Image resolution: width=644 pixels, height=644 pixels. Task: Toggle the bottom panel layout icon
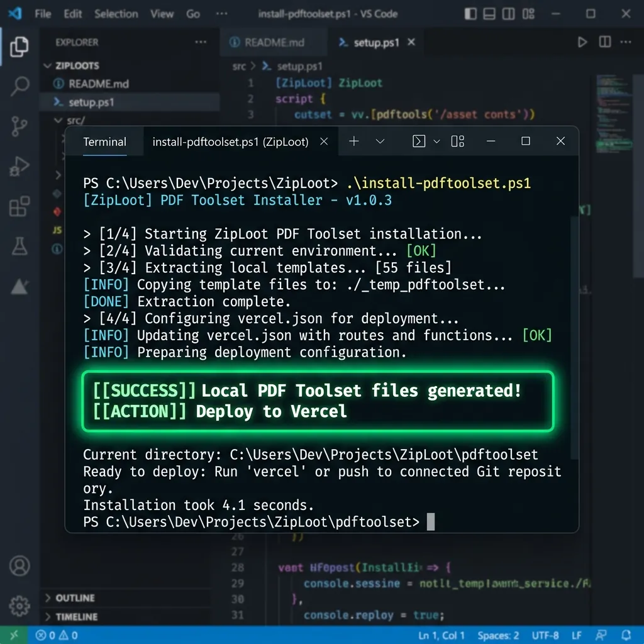click(489, 14)
